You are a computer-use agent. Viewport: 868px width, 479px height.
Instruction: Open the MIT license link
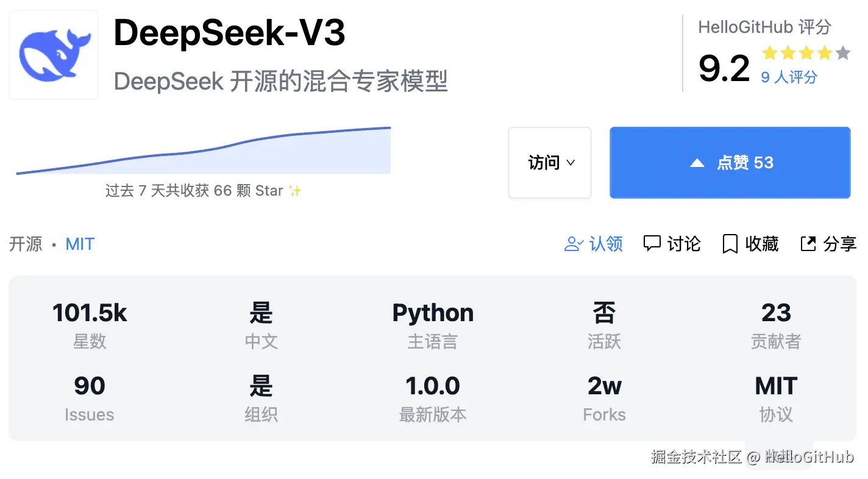80,244
